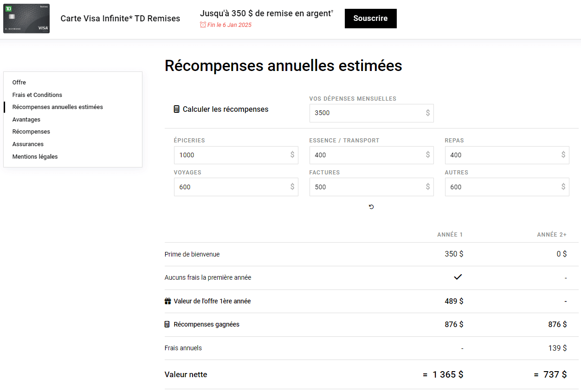Jump to Avantages section
The image size is (581, 392).
pyautogui.click(x=26, y=120)
